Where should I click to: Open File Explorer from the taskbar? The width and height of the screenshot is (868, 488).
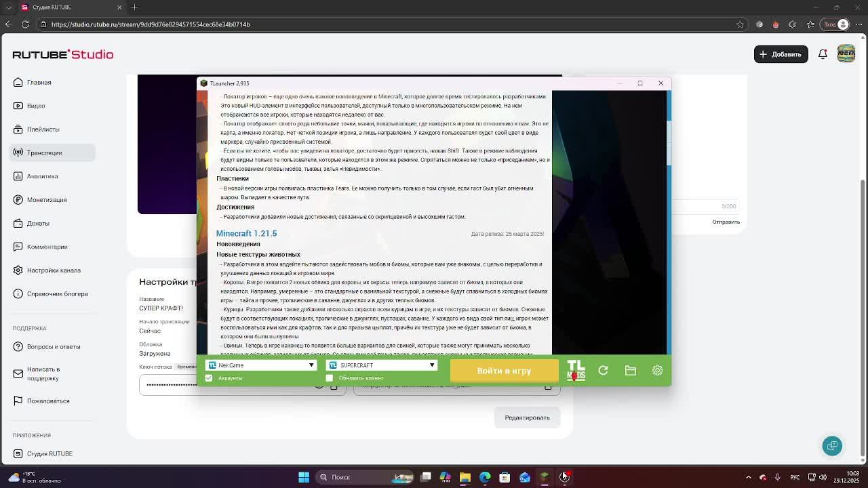465,477
